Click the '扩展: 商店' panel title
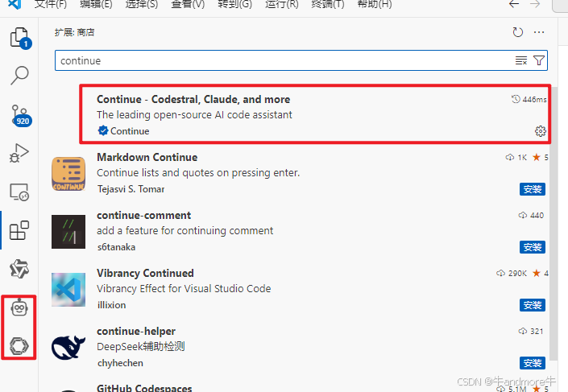The image size is (568, 392). click(75, 32)
